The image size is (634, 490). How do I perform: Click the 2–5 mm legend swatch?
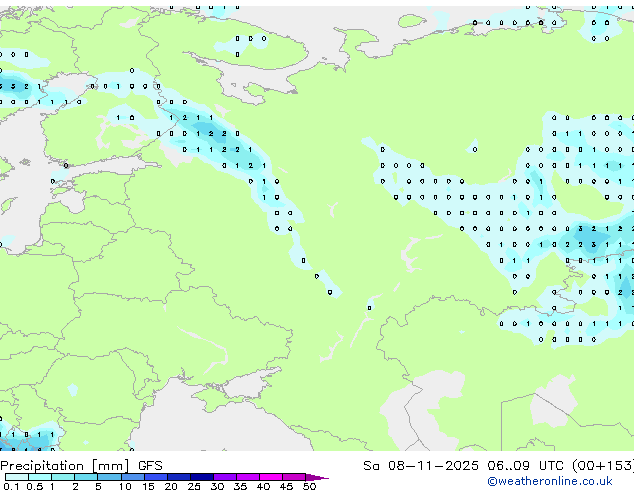pyautogui.click(x=86, y=477)
